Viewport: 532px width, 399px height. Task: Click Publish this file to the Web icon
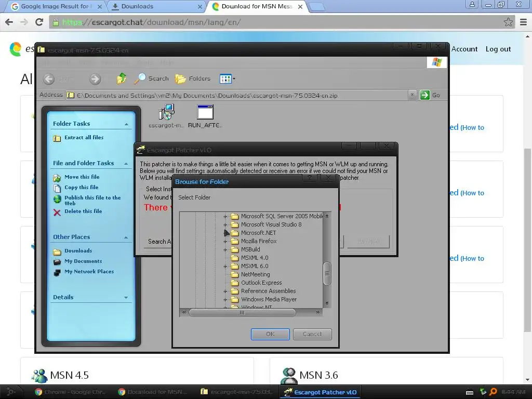pyautogui.click(x=57, y=199)
